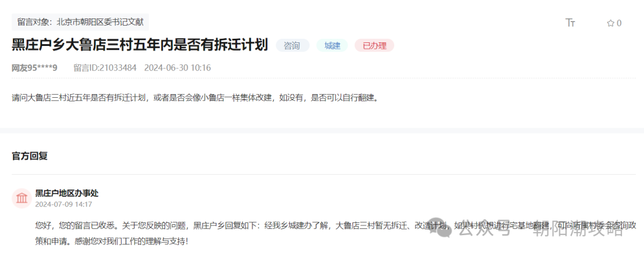644x254 pixels.
Task: Select the 城建 topic tag
Action: (x=332, y=45)
